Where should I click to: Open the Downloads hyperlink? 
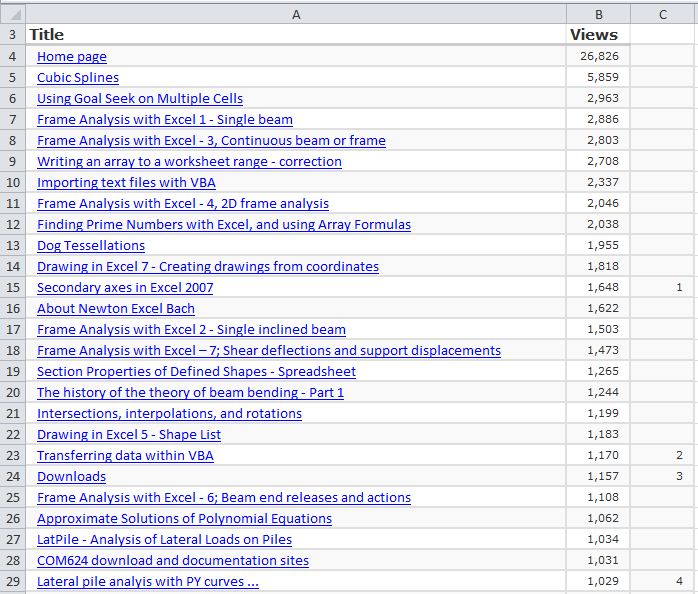[71, 477]
